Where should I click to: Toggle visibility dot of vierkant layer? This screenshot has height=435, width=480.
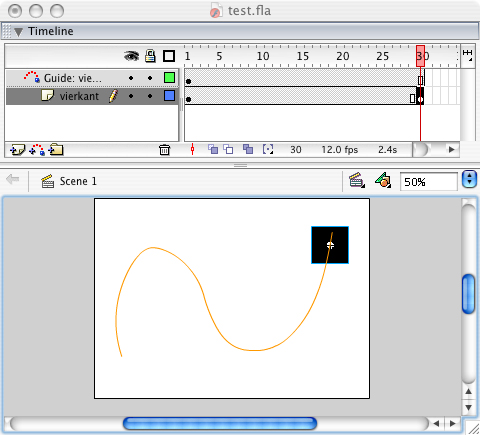(131, 96)
